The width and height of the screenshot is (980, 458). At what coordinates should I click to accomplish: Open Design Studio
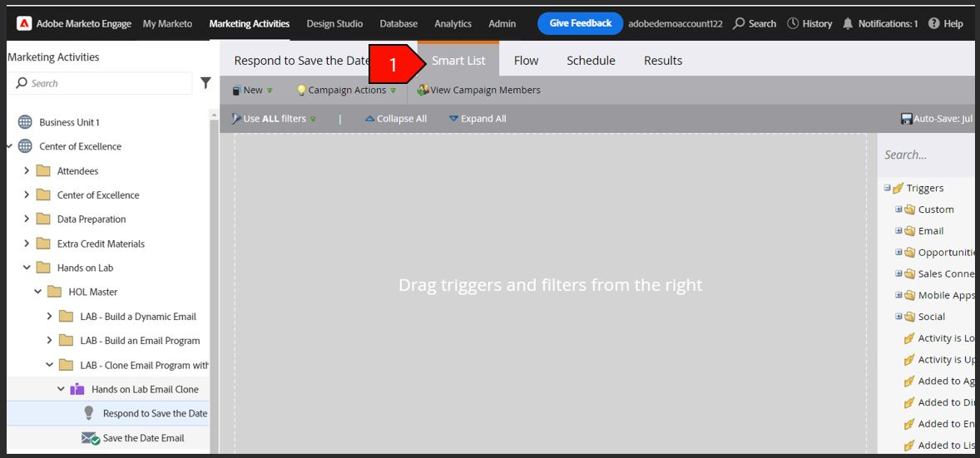(334, 24)
